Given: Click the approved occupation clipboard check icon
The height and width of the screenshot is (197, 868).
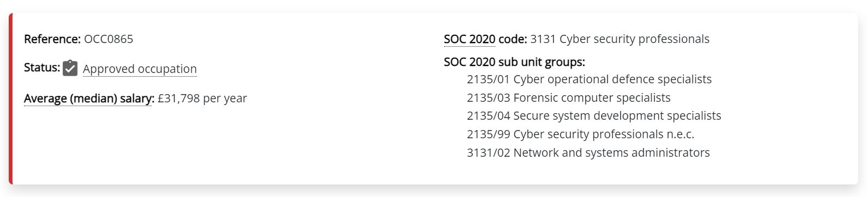Looking at the screenshot, I should 70,68.
